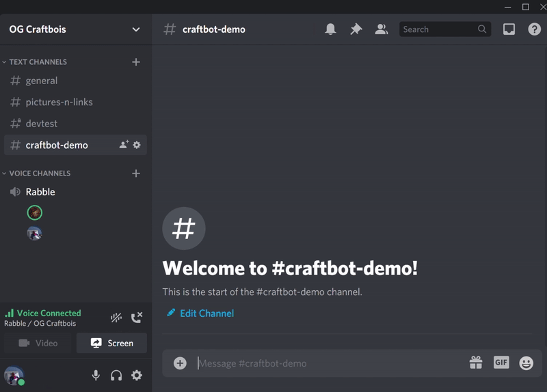Viewport: 547px width, 392px height.
Task: Click the pencil icon beside Edit Channel
Action: 171,313
